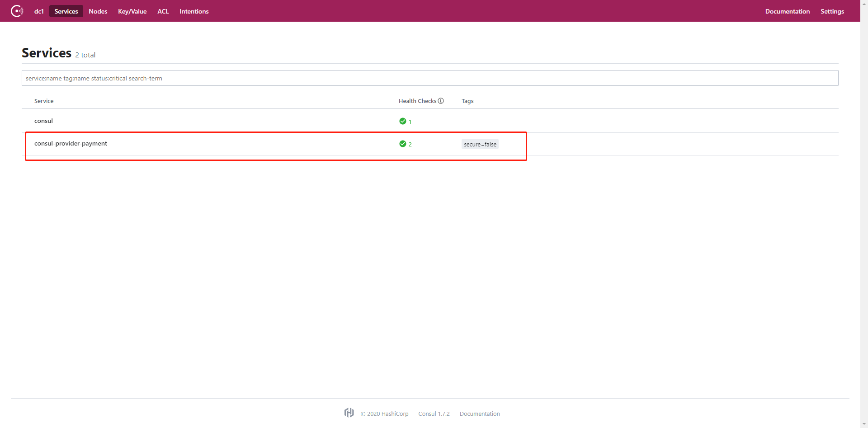Viewport: 868px width, 428px height.
Task: Open the Key/Value tab
Action: (x=132, y=11)
